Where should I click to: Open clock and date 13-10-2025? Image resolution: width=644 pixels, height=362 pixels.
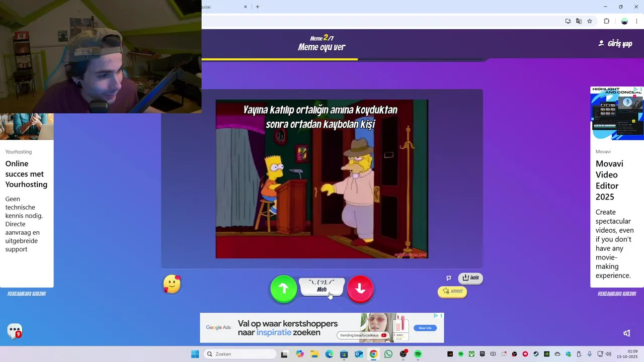coord(627,354)
